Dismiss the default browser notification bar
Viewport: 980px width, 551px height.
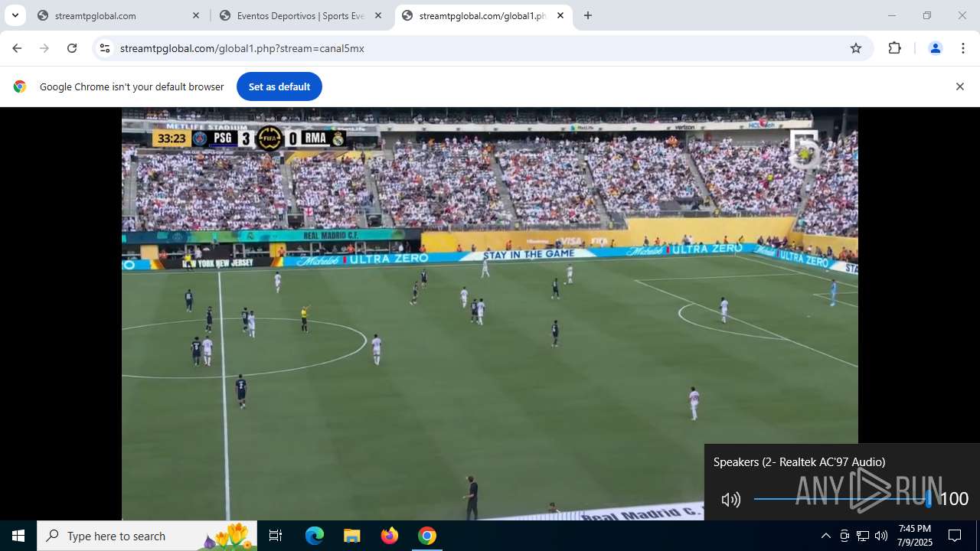[959, 86]
